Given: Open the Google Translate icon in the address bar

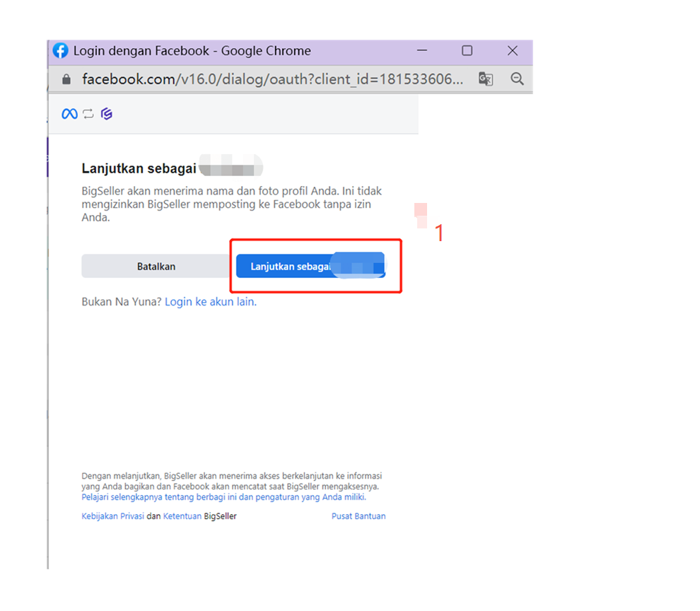Looking at the screenshot, I should pyautogui.click(x=486, y=79).
